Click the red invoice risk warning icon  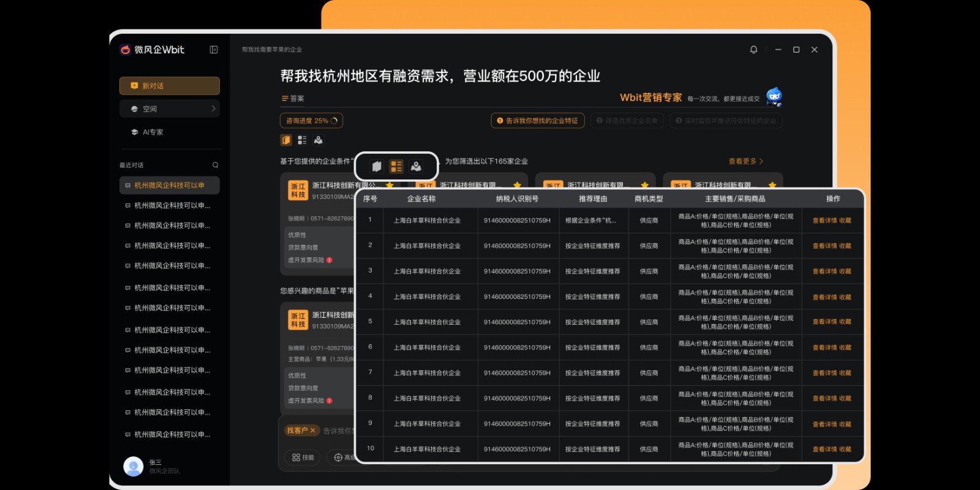point(330,260)
